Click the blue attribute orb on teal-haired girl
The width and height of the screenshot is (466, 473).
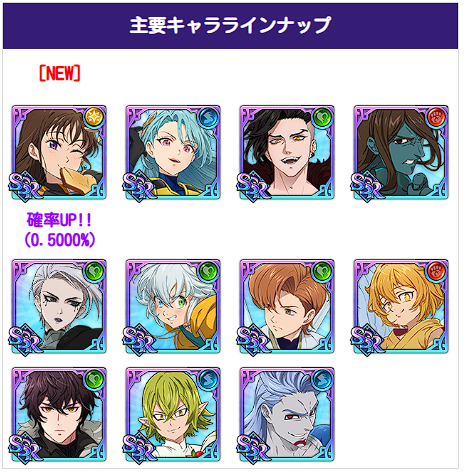click(208, 117)
